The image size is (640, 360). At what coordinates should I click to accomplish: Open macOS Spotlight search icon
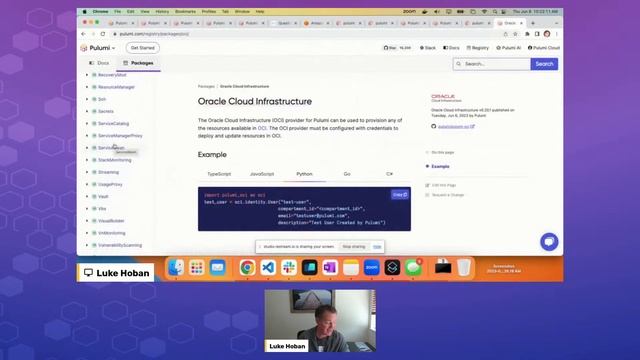coord(495,12)
